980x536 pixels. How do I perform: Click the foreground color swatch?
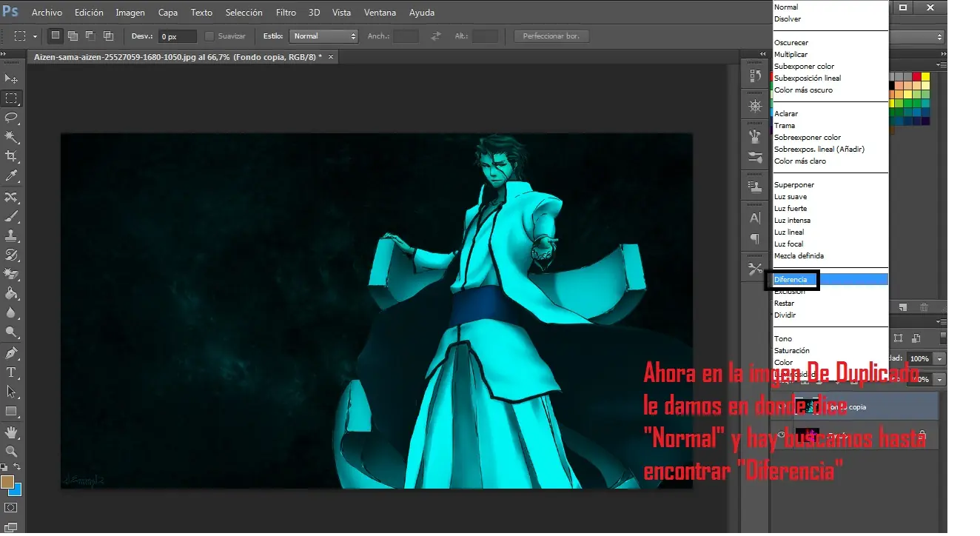coord(7,481)
